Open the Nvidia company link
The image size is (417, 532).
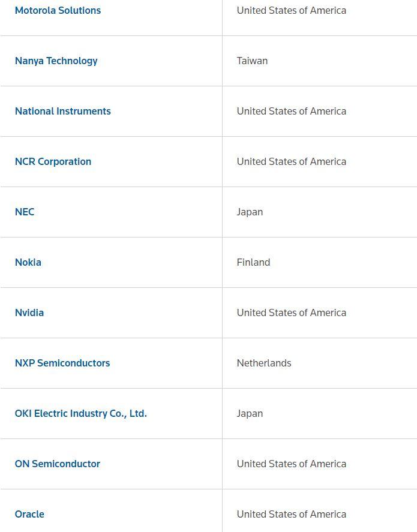coord(29,313)
